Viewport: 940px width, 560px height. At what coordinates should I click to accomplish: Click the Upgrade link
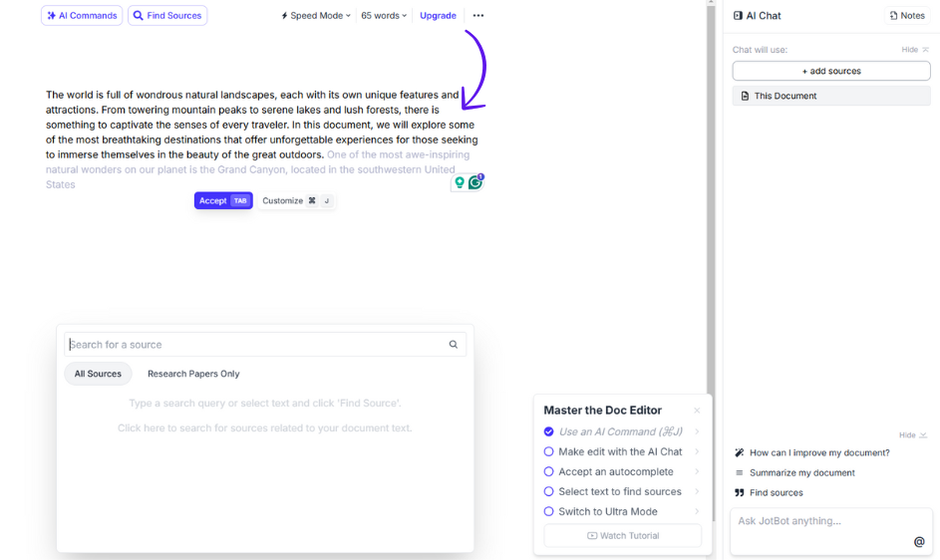pyautogui.click(x=438, y=16)
